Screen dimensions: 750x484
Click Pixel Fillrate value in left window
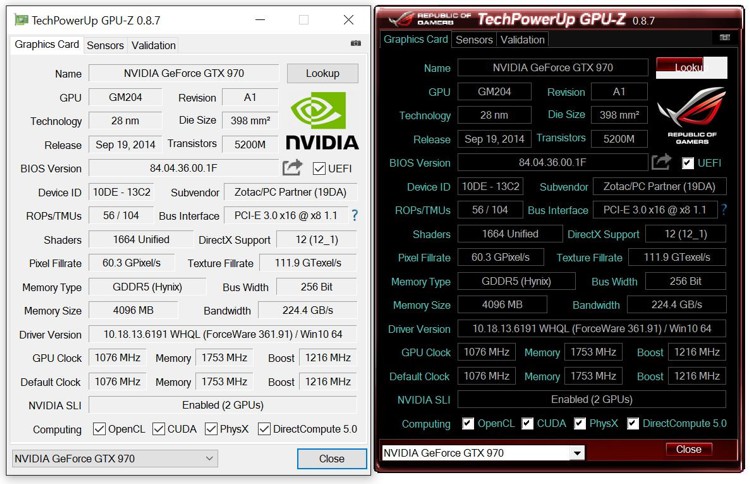coord(132,263)
